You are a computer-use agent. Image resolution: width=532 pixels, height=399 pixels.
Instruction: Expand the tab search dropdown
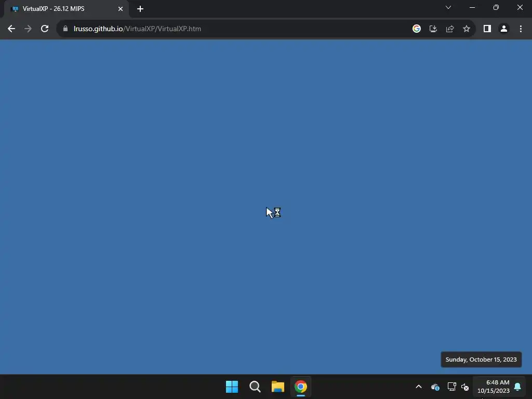point(448,7)
